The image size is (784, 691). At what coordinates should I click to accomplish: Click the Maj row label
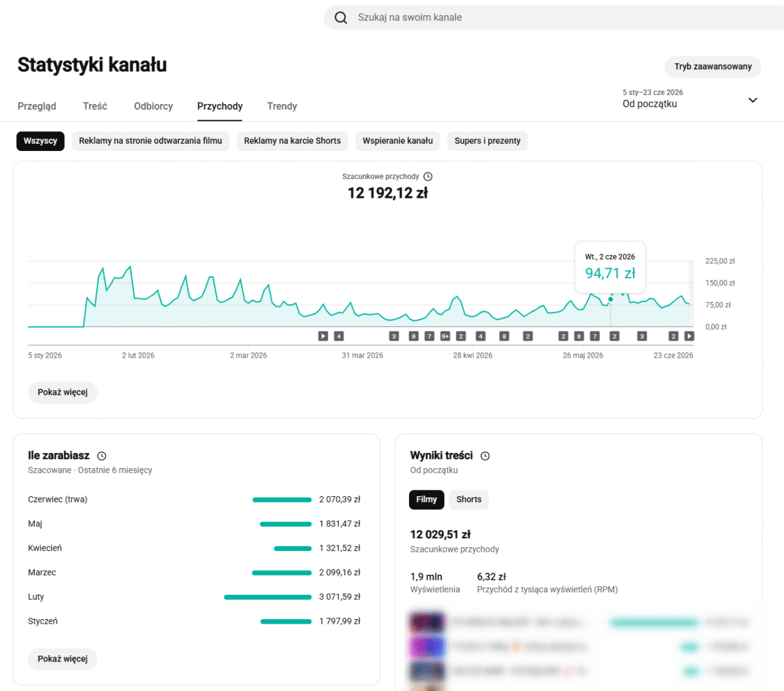35,524
